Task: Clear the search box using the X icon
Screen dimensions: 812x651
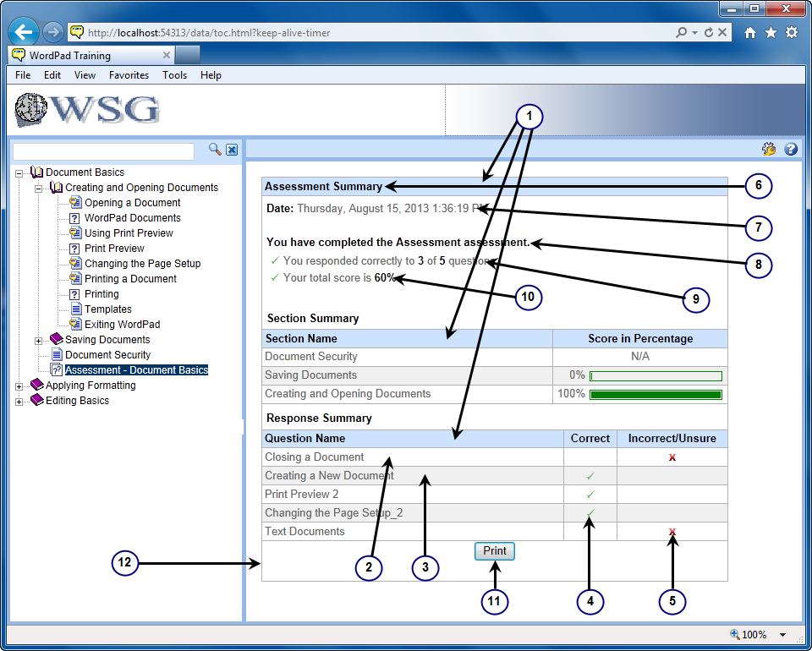Action: coord(231,149)
